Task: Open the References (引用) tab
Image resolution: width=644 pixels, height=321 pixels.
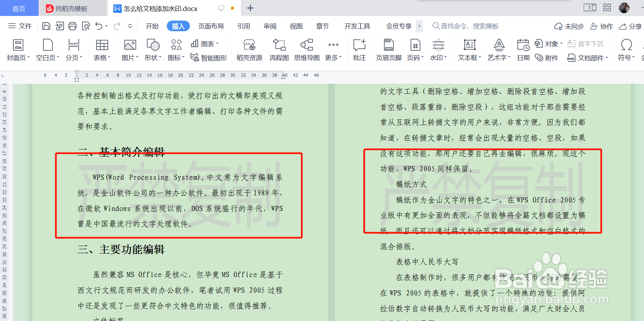Action: pos(244,26)
